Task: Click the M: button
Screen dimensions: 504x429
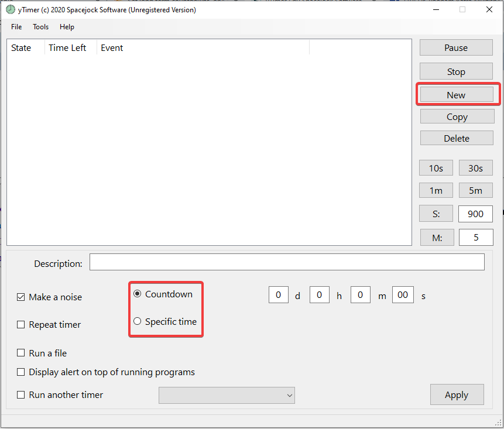Action: coord(437,238)
